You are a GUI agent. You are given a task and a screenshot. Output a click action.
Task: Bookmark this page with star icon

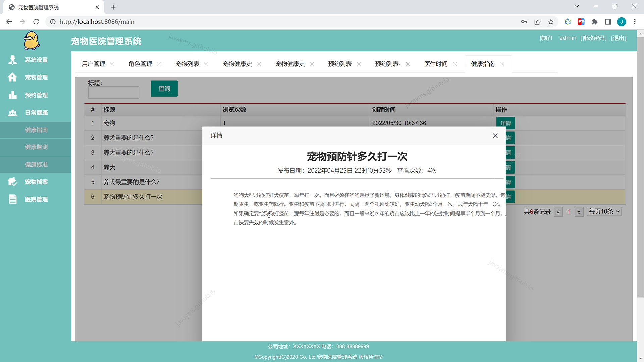551,22
